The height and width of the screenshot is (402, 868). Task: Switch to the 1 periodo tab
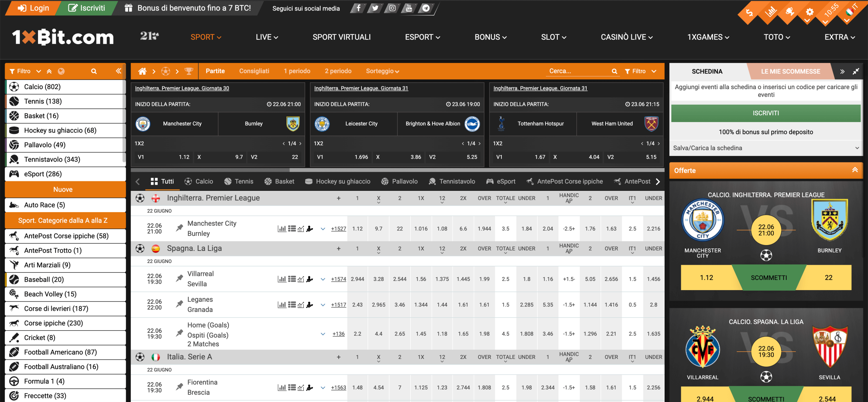coord(297,71)
